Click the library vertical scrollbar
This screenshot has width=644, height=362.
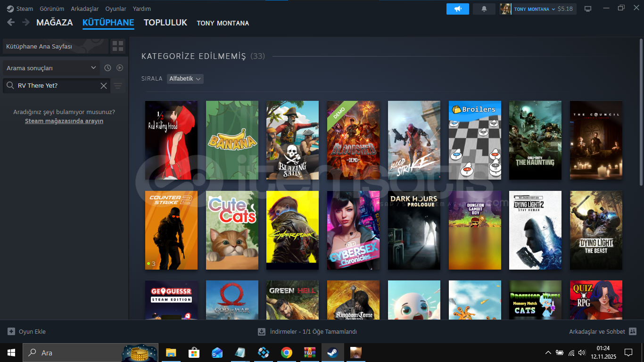click(x=641, y=113)
